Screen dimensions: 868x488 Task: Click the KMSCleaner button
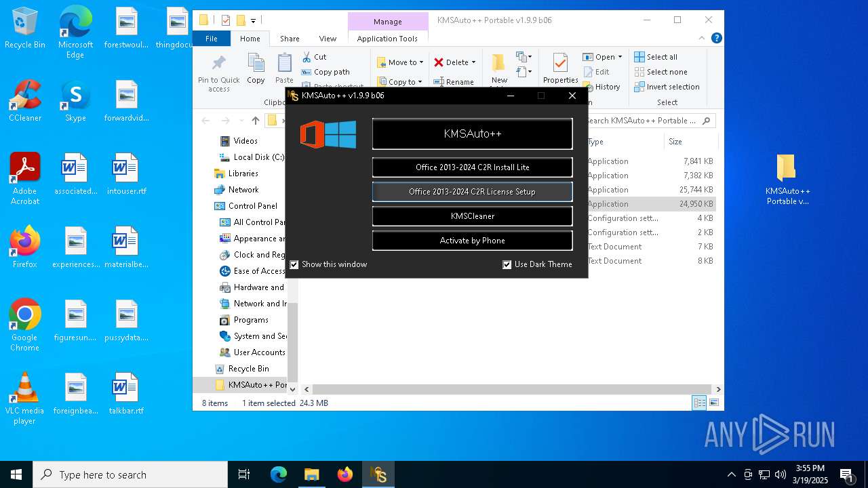473,216
